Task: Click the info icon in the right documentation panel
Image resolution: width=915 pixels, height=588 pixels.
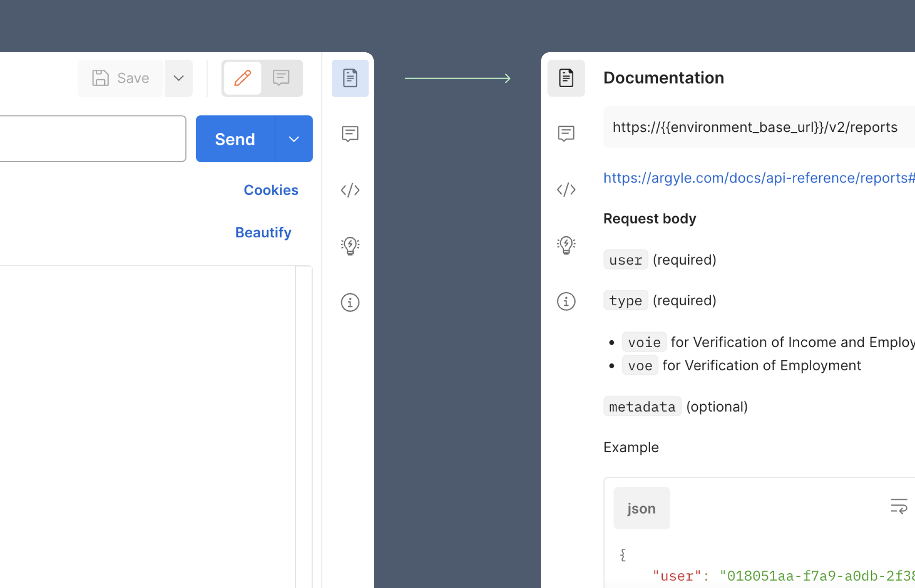Action: click(x=566, y=301)
